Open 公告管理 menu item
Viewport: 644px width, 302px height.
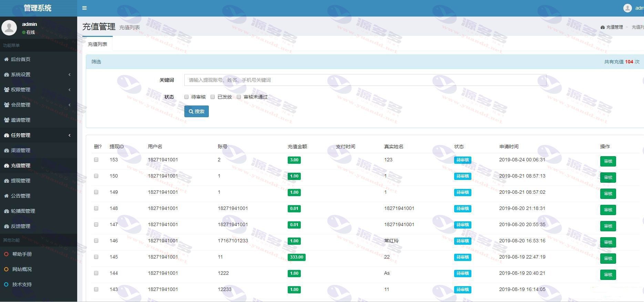click(39, 196)
